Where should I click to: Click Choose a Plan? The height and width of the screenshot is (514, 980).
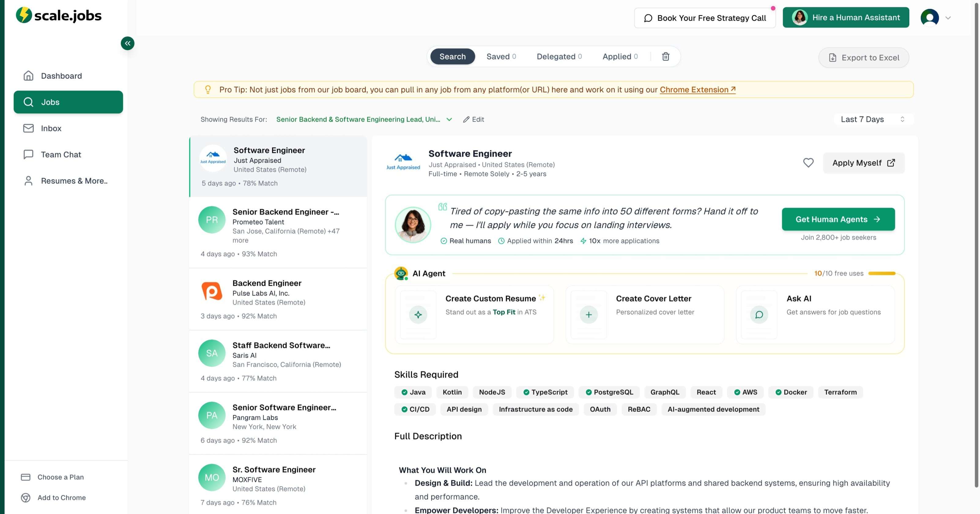(x=53, y=477)
